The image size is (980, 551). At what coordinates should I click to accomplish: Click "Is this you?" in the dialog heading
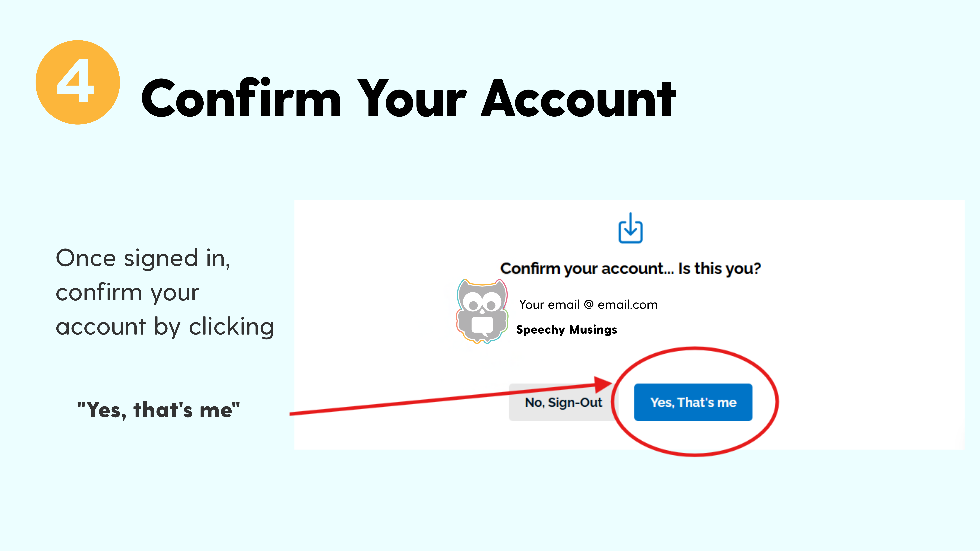(719, 269)
